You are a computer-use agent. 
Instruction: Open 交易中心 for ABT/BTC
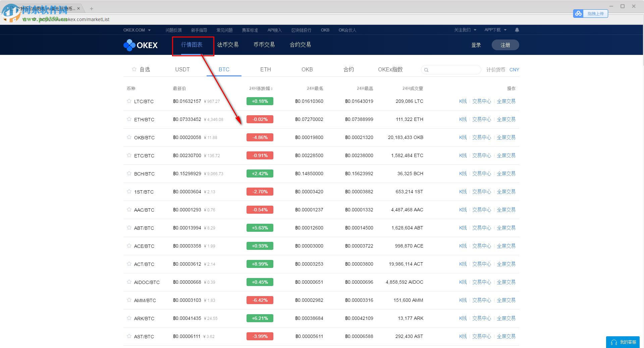482,228
